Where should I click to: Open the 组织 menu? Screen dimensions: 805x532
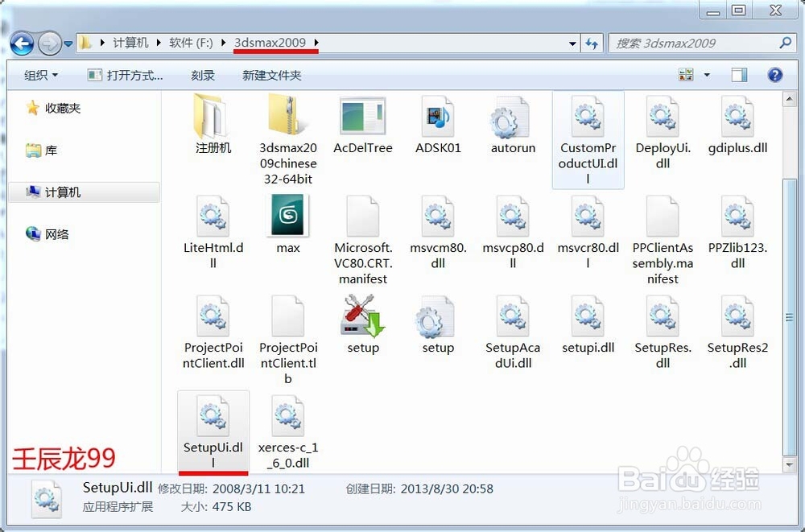[x=41, y=76]
